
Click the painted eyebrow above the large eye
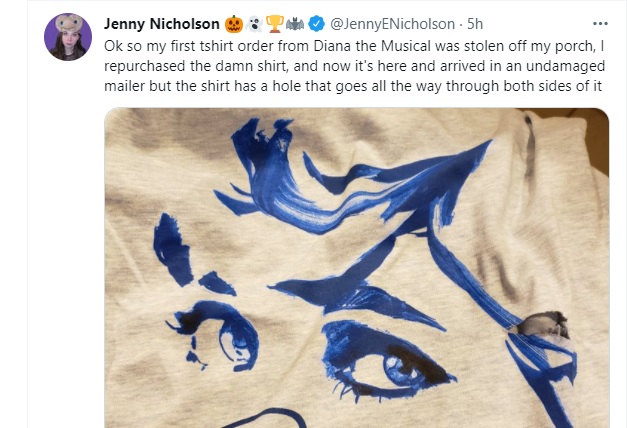tap(356, 298)
